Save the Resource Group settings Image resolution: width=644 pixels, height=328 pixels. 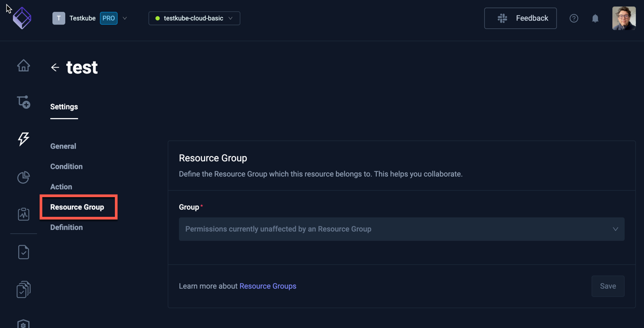coord(608,286)
